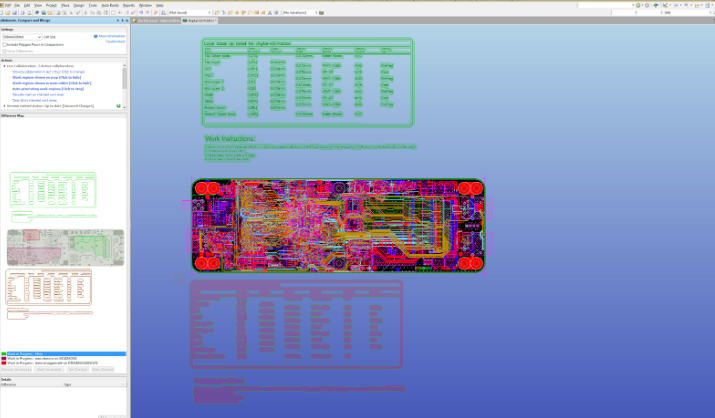Open the File menu
This screenshot has width=715, height=418.
point(17,5)
